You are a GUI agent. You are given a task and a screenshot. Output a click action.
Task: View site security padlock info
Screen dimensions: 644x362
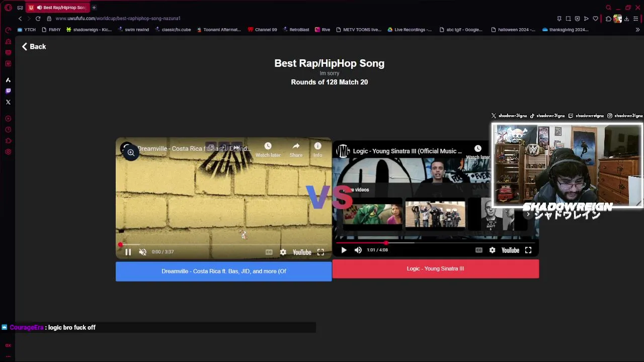[49, 19]
